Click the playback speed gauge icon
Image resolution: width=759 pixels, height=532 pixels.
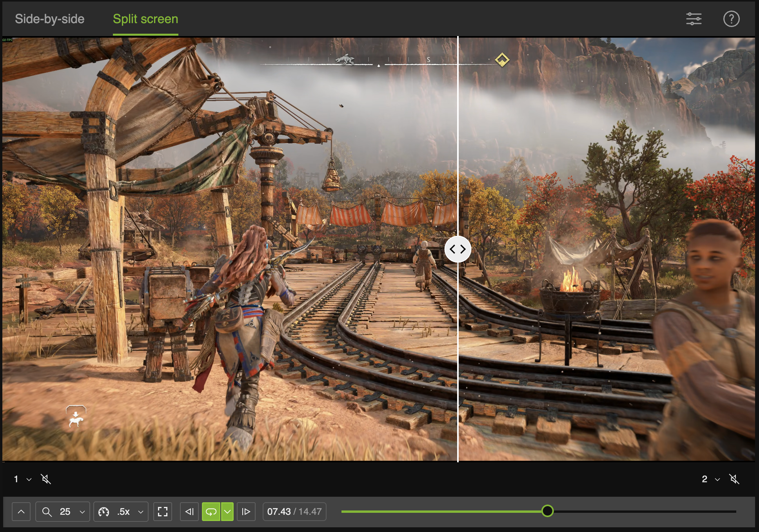(x=103, y=512)
